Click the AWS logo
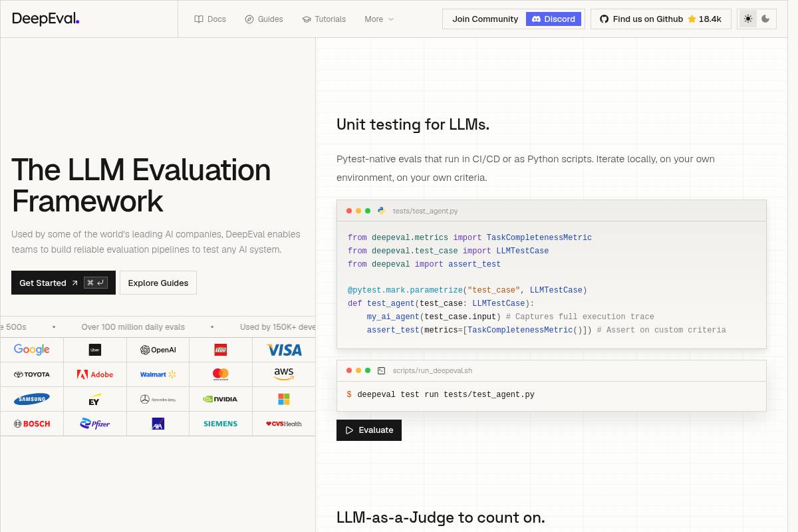 tap(284, 374)
